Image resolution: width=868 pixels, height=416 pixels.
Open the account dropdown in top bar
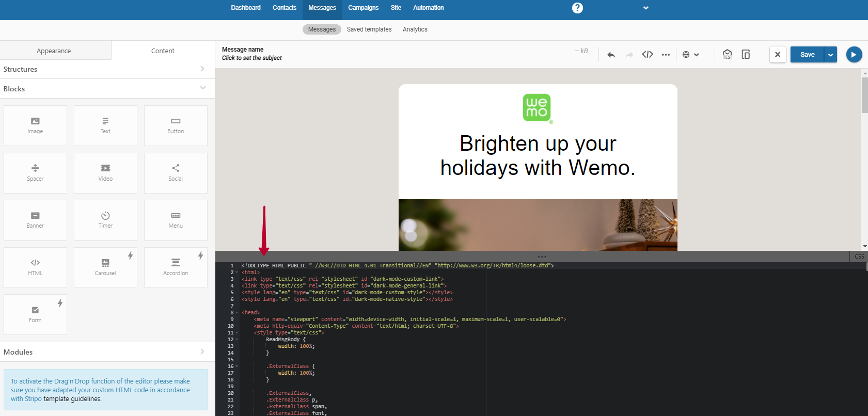click(646, 8)
